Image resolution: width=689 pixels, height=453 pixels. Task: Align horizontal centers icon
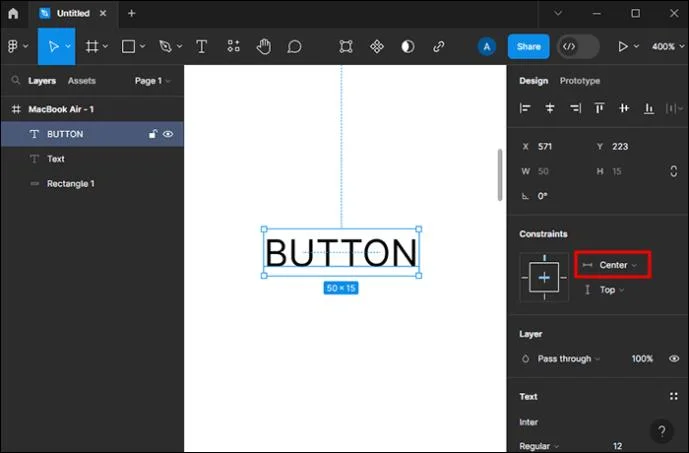(x=550, y=108)
